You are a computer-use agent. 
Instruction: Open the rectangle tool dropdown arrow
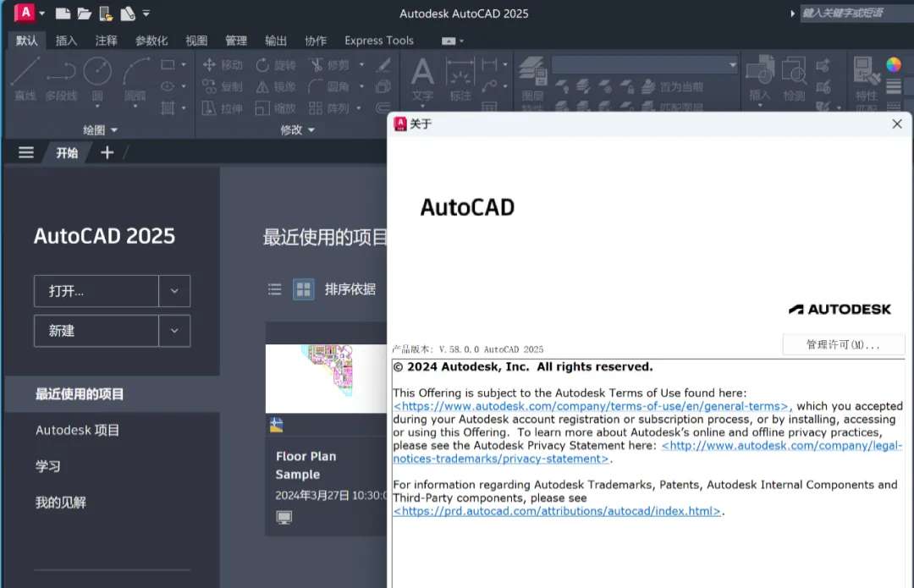[184, 64]
